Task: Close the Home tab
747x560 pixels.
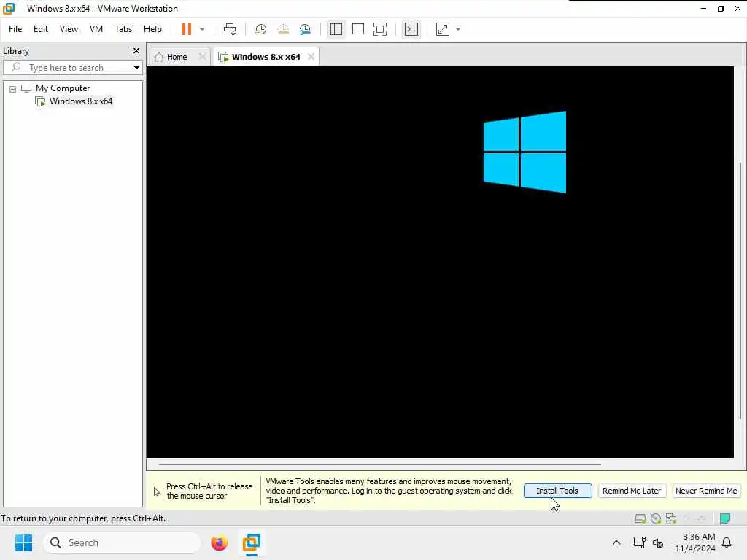Action: [x=202, y=57]
